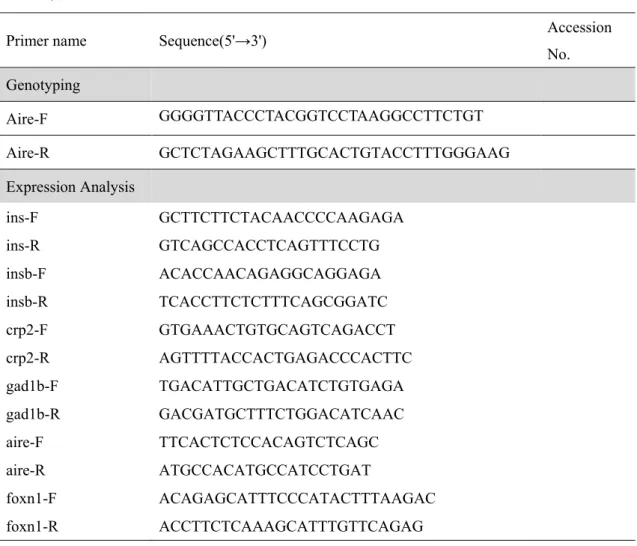Viewport: 637px width, 546px height.
Task: Click the Primer name column header
Action: pyautogui.click(x=46, y=41)
